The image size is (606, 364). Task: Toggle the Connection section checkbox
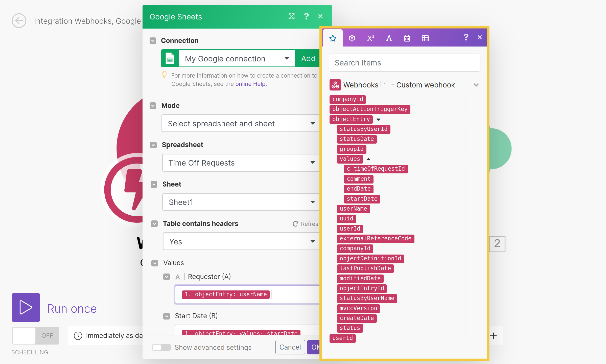tap(153, 41)
